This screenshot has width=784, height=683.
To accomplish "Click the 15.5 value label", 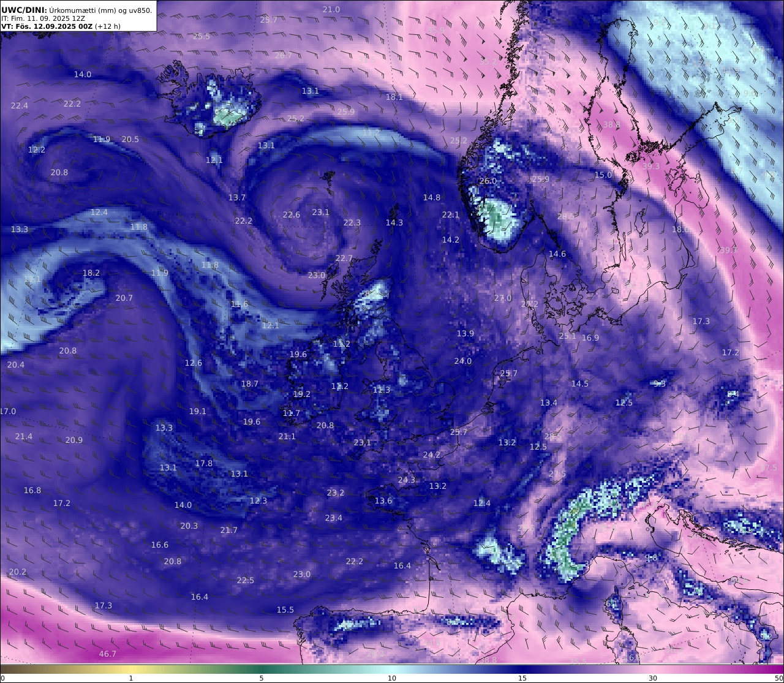I will [x=285, y=609].
